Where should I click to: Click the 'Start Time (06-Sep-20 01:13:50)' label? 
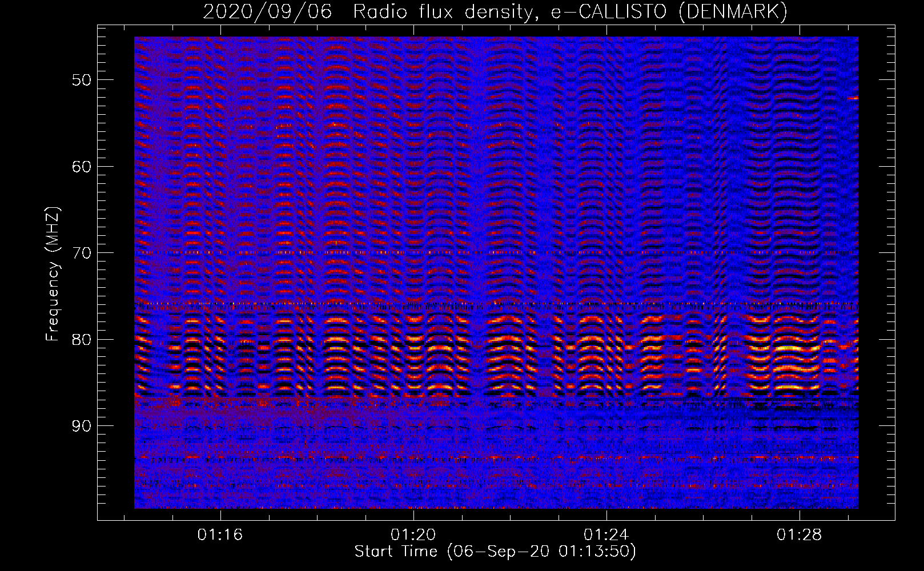(x=495, y=552)
